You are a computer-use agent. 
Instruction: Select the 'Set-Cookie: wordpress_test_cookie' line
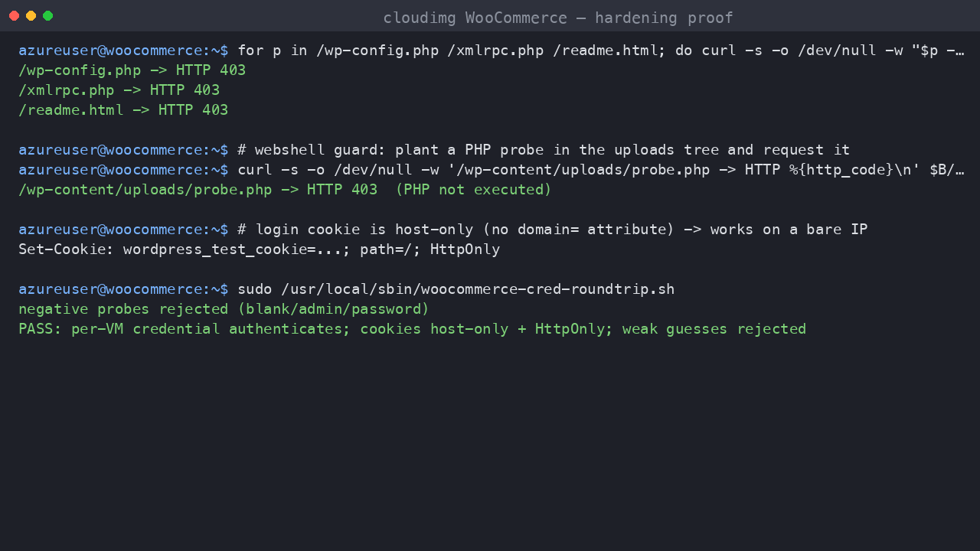(260, 249)
